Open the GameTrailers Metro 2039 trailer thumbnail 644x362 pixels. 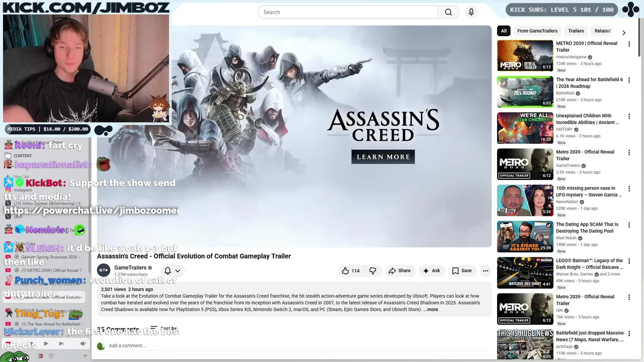click(525, 164)
